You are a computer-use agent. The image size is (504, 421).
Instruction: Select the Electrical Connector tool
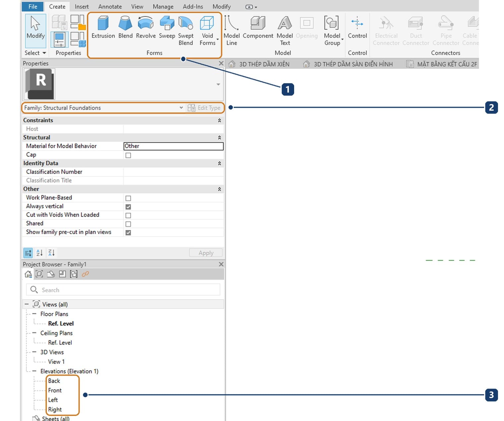(x=386, y=31)
